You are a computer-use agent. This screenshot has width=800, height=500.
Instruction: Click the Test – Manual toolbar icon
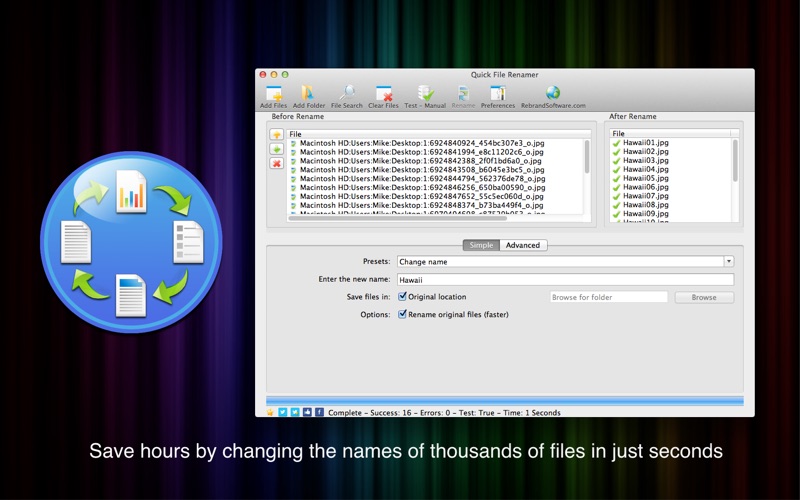(425, 94)
